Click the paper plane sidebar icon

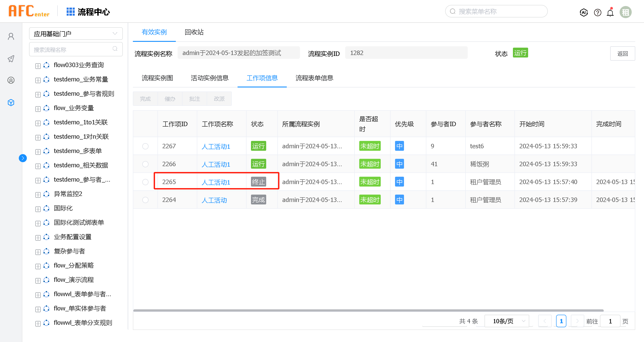pyautogui.click(x=11, y=59)
